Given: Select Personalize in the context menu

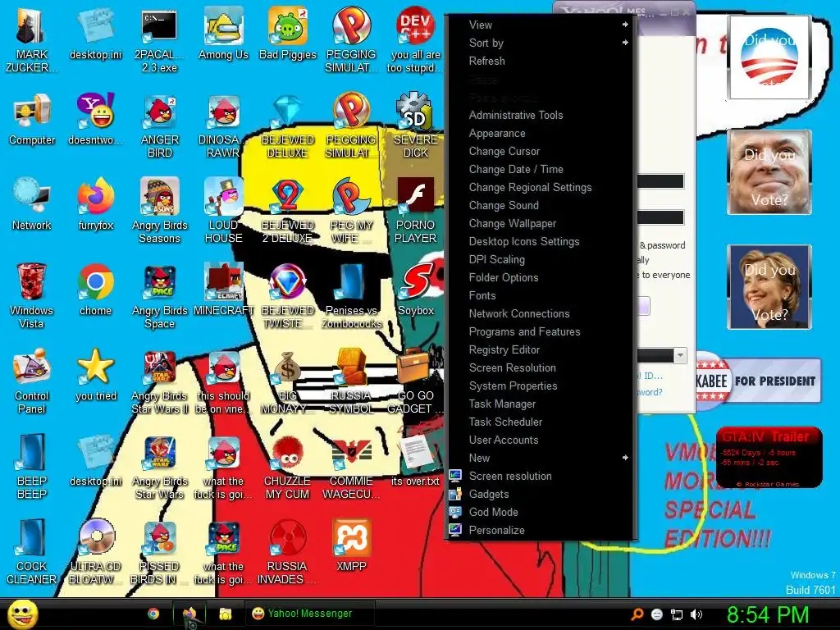Looking at the screenshot, I should coord(540,531).
